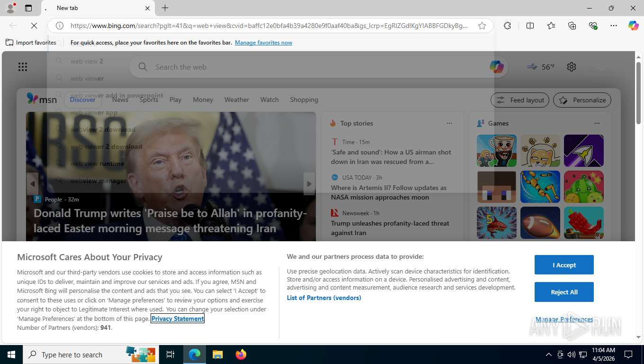
Task: Open the apps grid launcher
Action: (x=23, y=67)
